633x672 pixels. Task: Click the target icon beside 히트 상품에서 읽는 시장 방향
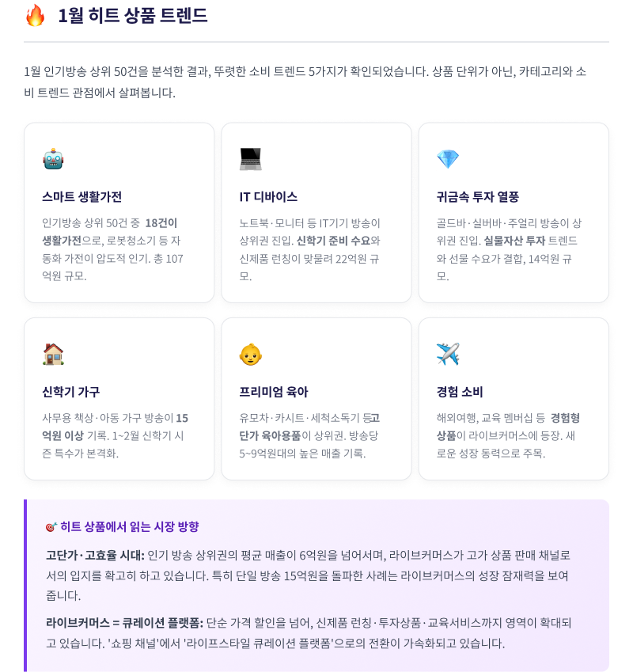click(x=51, y=527)
